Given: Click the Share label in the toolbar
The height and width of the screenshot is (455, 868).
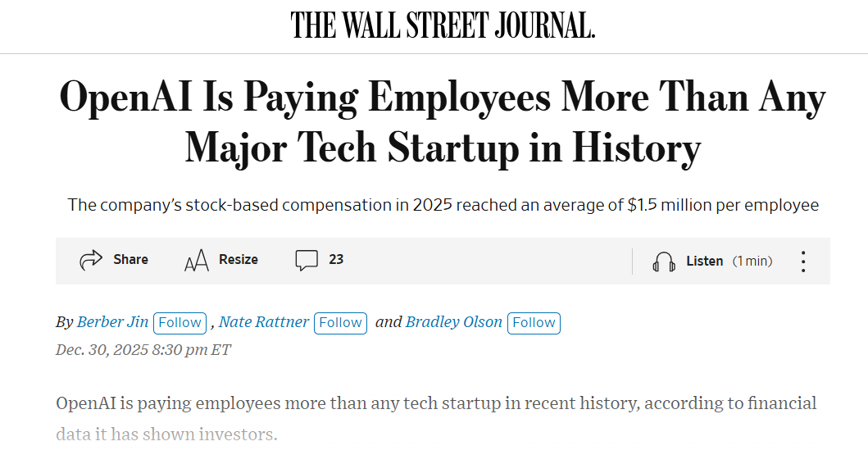Looking at the screenshot, I should [131, 260].
